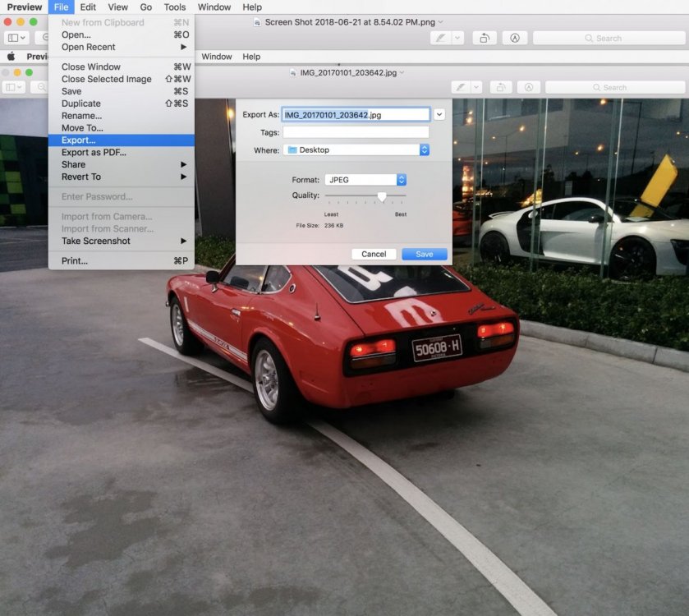
Task: Expand the Export As filename chevron
Action: (x=439, y=114)
